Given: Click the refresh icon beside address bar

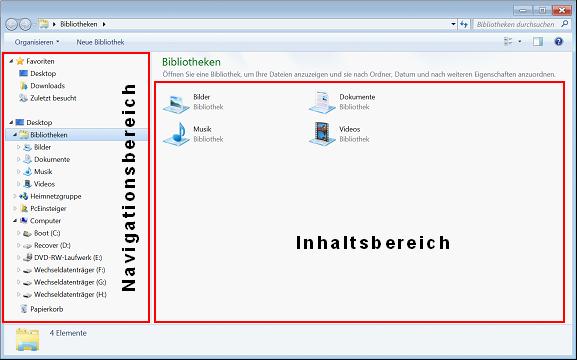Looking at the screenshot, I should coord(464,24).
